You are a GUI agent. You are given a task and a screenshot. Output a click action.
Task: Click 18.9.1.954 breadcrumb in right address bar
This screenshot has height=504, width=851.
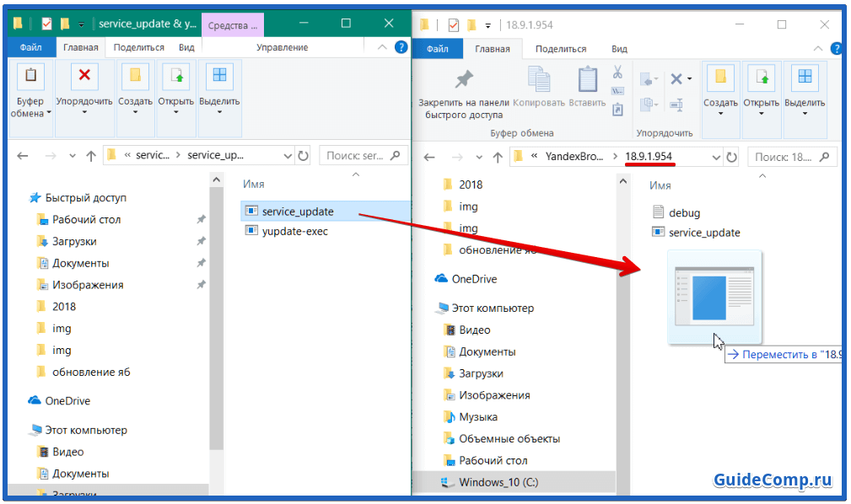coord(649,157)
